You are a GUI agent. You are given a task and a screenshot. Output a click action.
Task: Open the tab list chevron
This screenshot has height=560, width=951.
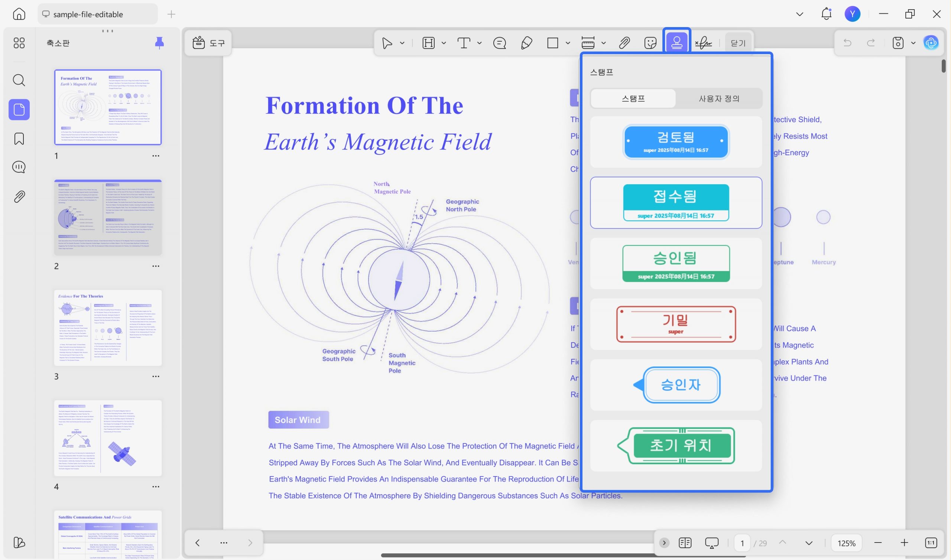click(799, 14)
